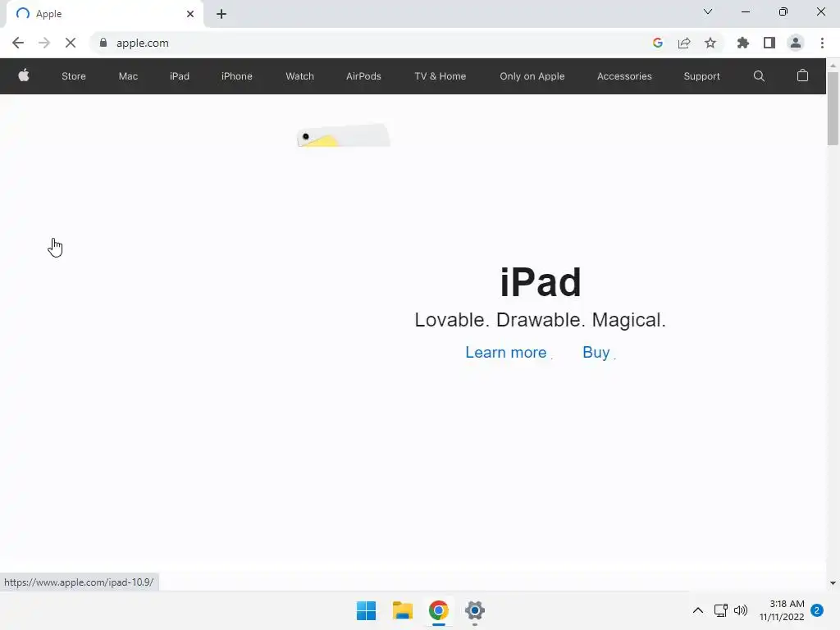The height and width of the screenshot is (630, 840).
Task: Click the iPad Learn more link
Action: 506,352
